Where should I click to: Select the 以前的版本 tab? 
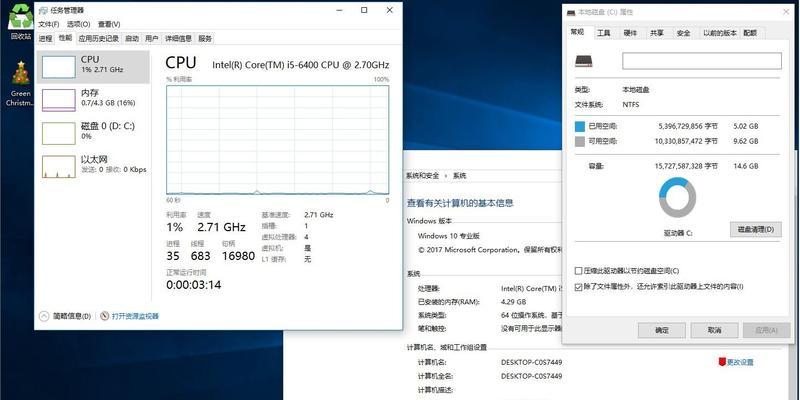coord(719,33)
